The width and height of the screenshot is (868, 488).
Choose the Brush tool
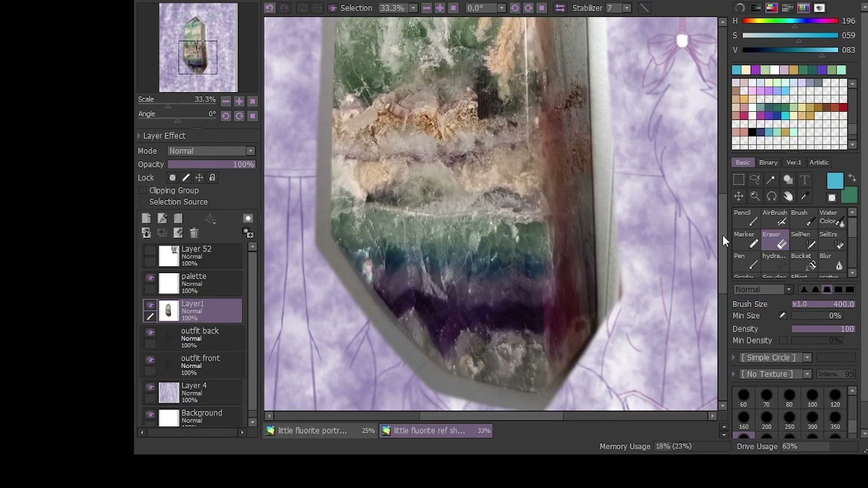click(803, 218)
